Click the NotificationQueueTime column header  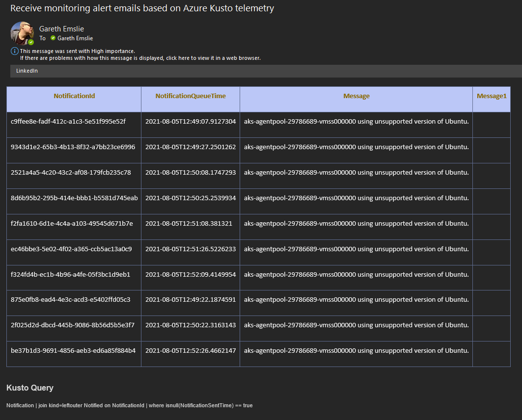click(x=190, y=96)
